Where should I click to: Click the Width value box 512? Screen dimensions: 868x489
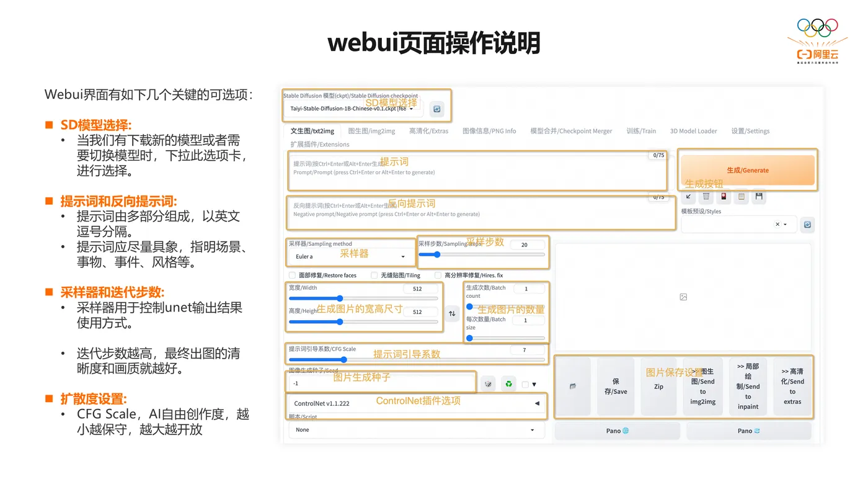420,289
